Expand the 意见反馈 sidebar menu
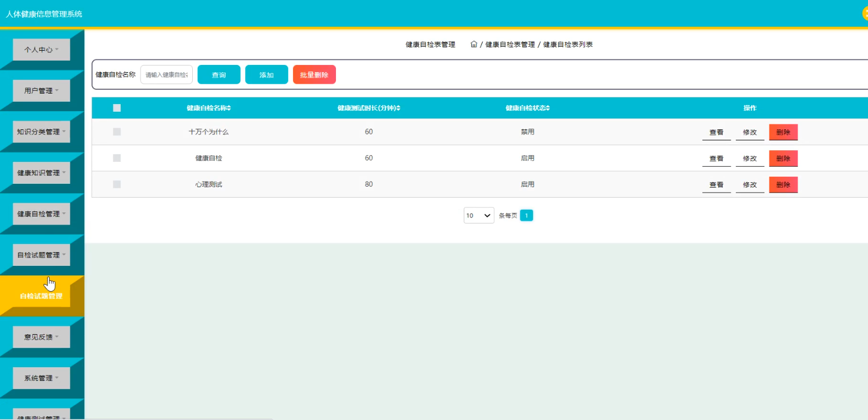868x420 pixels. [x=41, y=337]
